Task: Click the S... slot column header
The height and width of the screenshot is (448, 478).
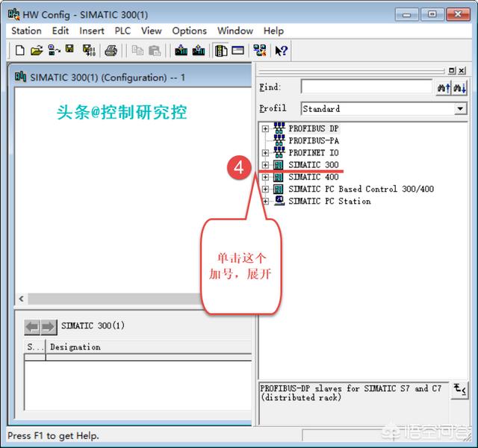Action: coord(35,346)
